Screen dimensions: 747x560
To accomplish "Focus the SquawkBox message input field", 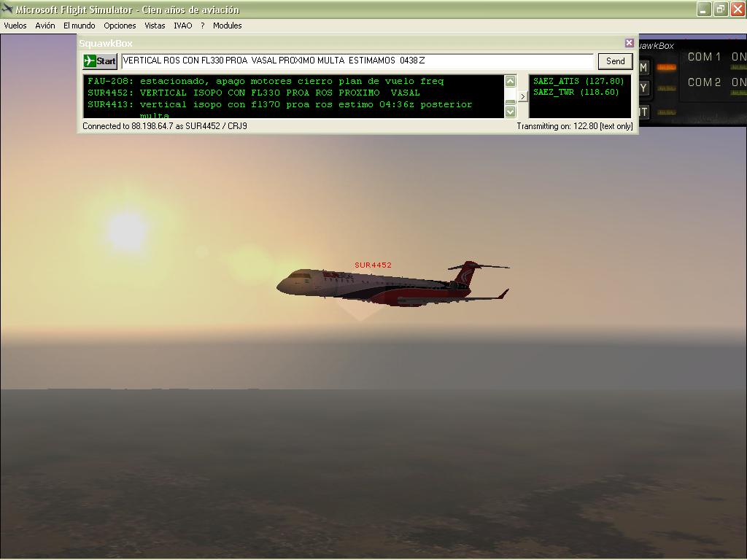I will pyautogui.click(x=357, y=61).
